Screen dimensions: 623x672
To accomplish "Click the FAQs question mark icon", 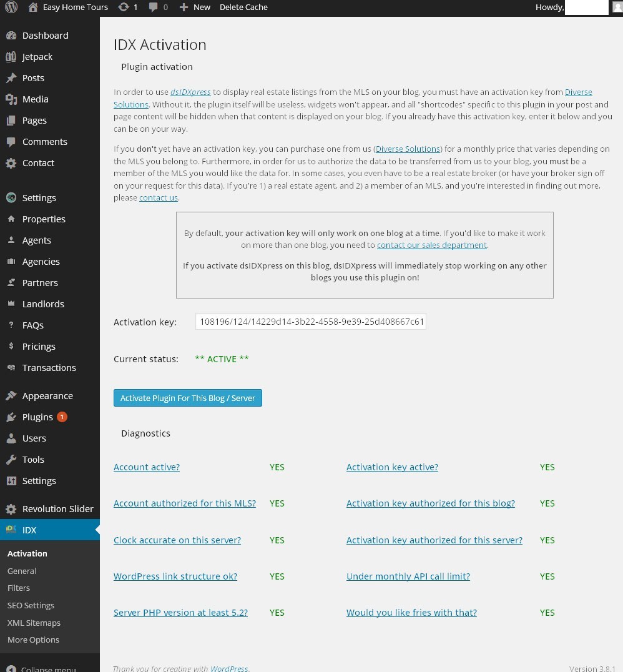I will tap(11, 325).
